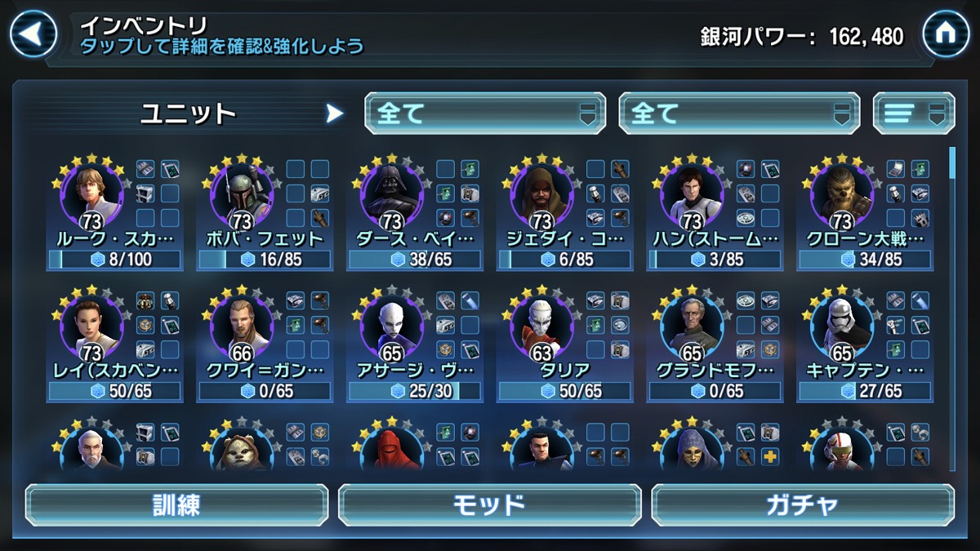Select the Boba Fett character portrait

[242, 193]
